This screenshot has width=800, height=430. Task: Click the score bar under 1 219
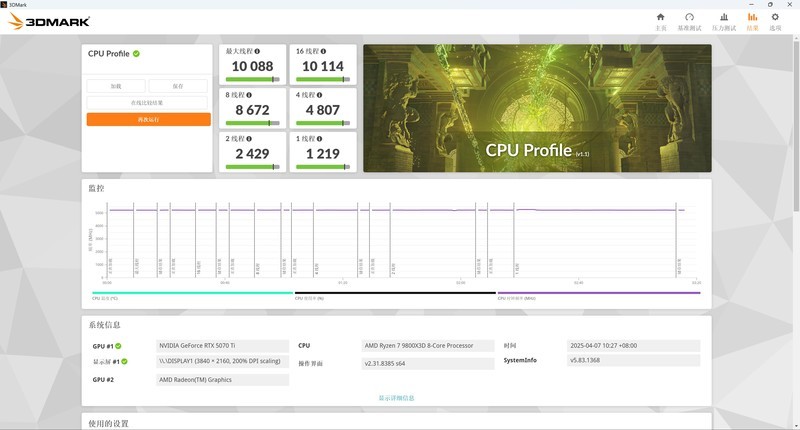click(323, 167)
